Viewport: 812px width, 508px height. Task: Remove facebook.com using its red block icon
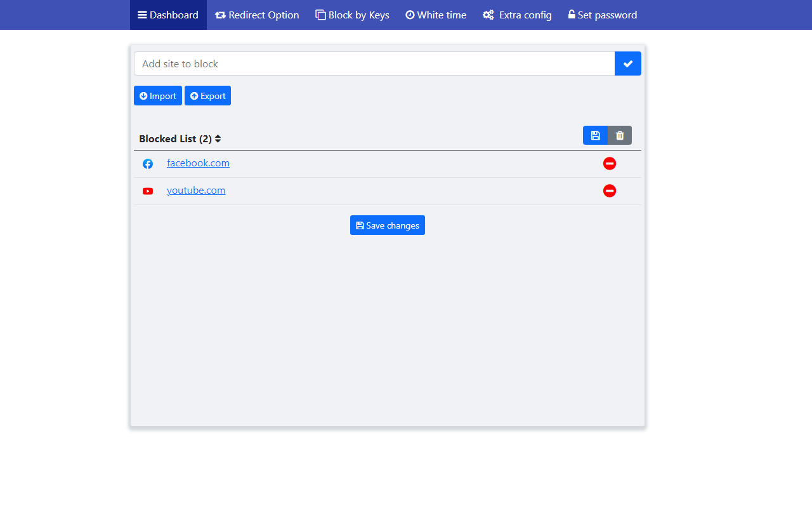(x=609, y=163)
